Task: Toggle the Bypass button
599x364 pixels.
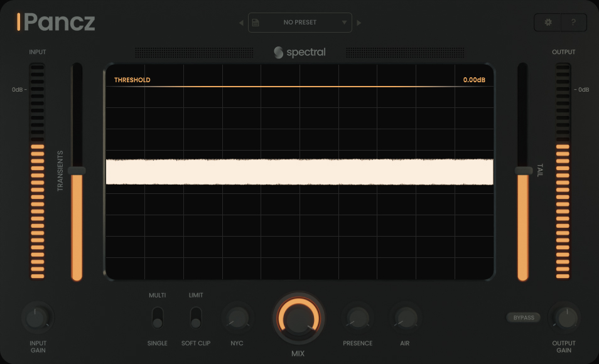Action: point(524,318)
